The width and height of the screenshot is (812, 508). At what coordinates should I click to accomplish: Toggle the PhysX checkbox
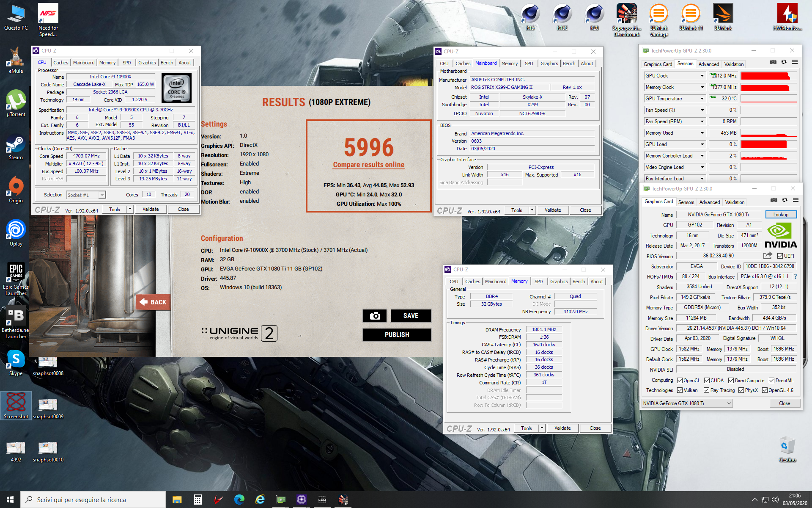[741, 390]
